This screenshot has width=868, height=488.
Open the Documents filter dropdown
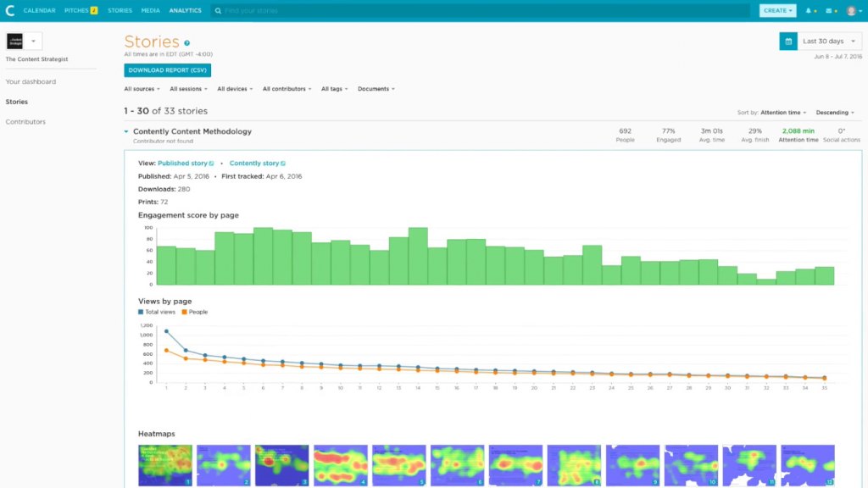[x=376, y=88]
